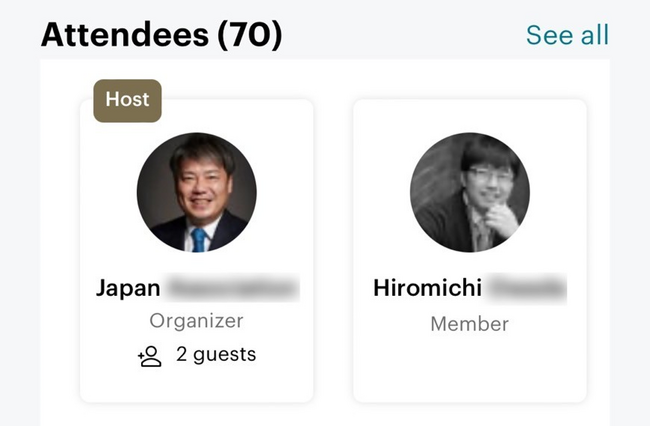Click the 2 guests text
650x426 pixels.
point(215,354)
